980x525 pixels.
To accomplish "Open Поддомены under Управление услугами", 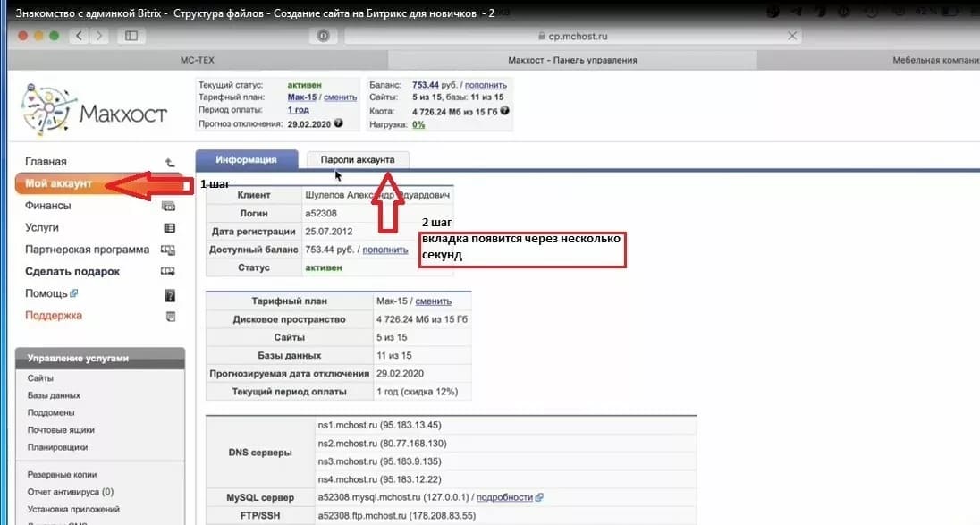I will [51, 412].
